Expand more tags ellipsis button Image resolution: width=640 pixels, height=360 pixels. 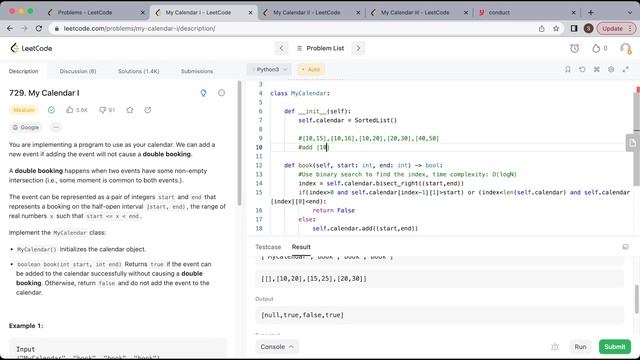tap(56, 127)
